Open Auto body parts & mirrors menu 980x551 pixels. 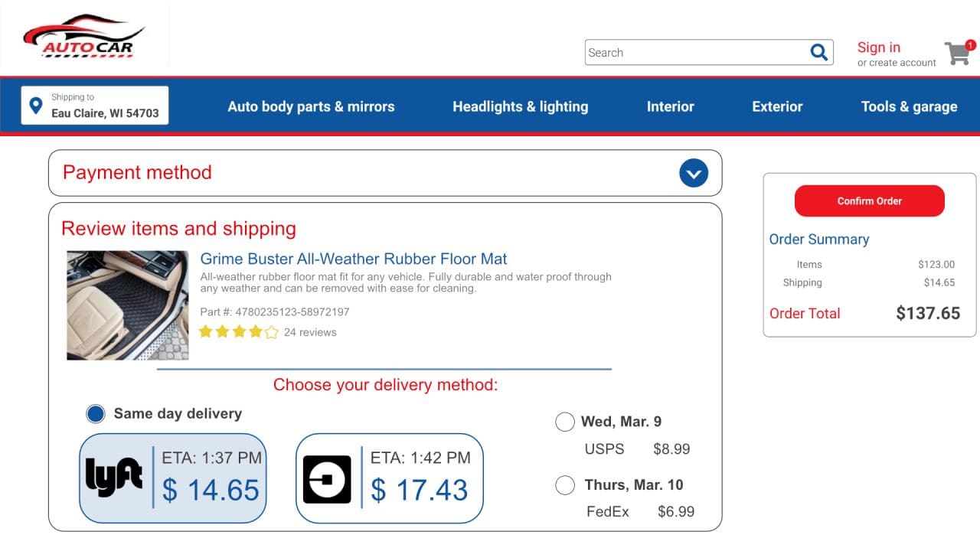(311, 107)
